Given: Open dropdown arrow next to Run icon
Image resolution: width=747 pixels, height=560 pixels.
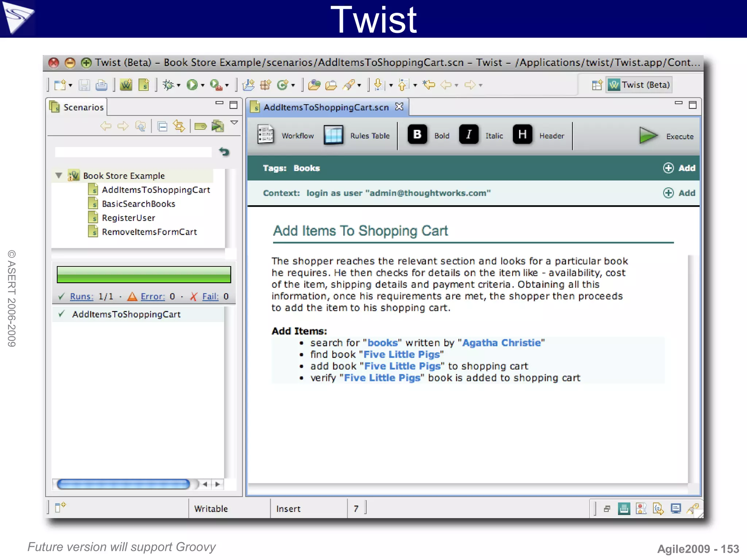Looking at the screenshot, I should [x=202, y=86].
